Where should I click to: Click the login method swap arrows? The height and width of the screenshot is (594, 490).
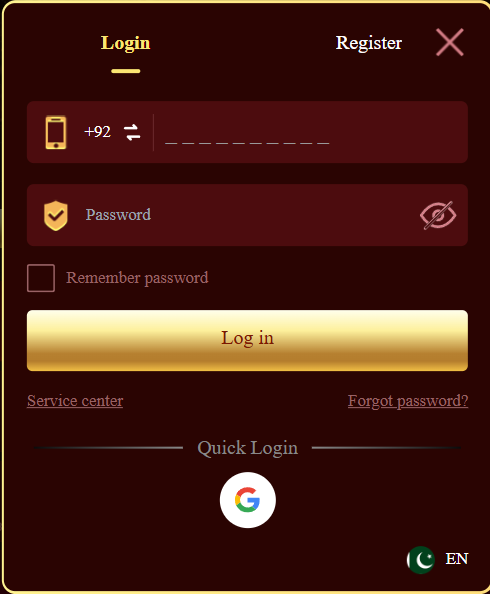point(132,132)
